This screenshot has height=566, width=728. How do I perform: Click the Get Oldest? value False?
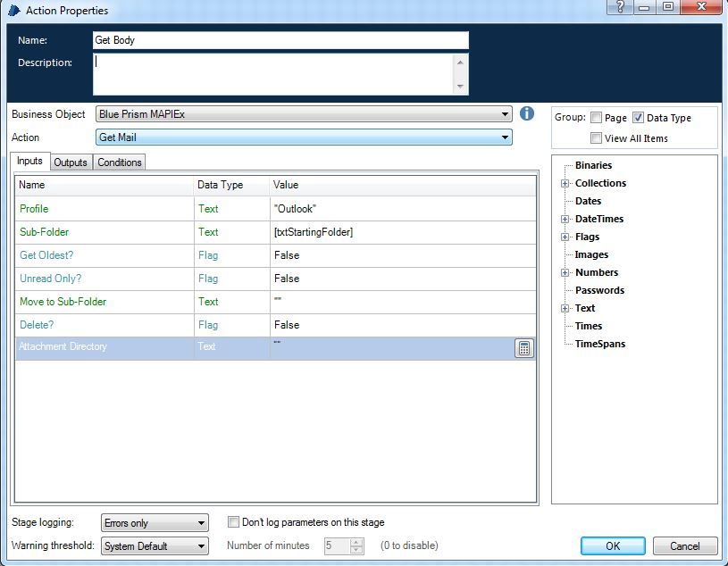click(x=403, y=255)
